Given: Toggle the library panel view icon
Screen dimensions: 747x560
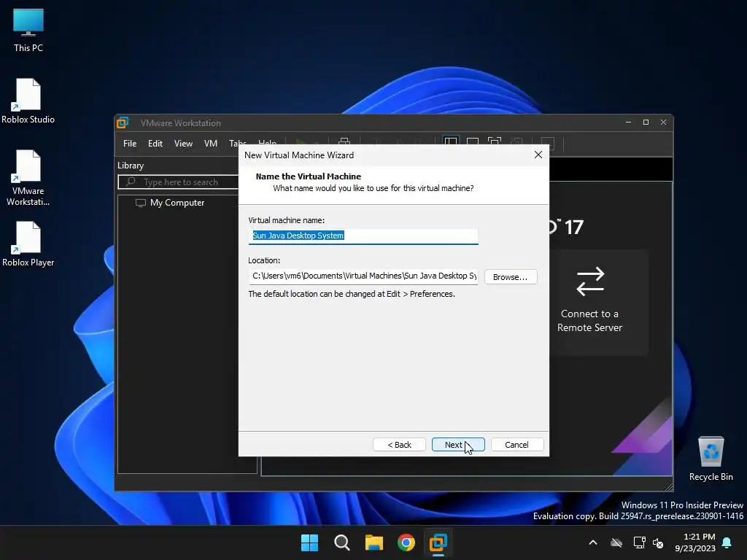Looking at the screenshot, I should tap(451, 142).
